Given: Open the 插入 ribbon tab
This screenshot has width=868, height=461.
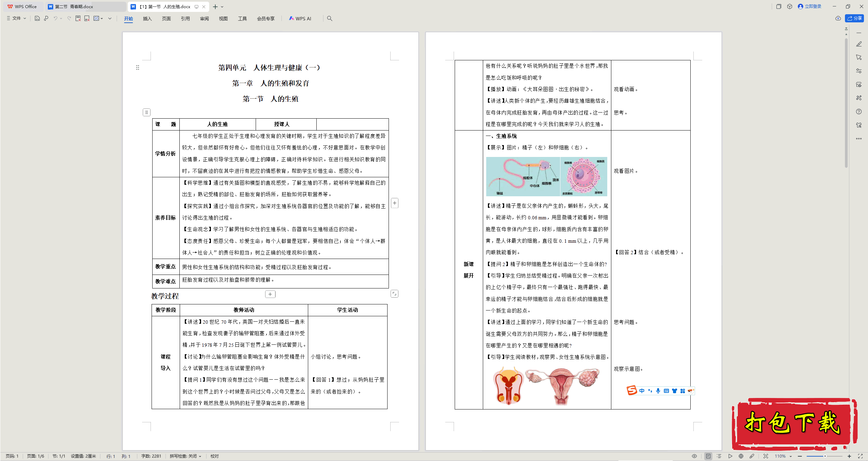Looking at the screenshot, I should point(147,19).
